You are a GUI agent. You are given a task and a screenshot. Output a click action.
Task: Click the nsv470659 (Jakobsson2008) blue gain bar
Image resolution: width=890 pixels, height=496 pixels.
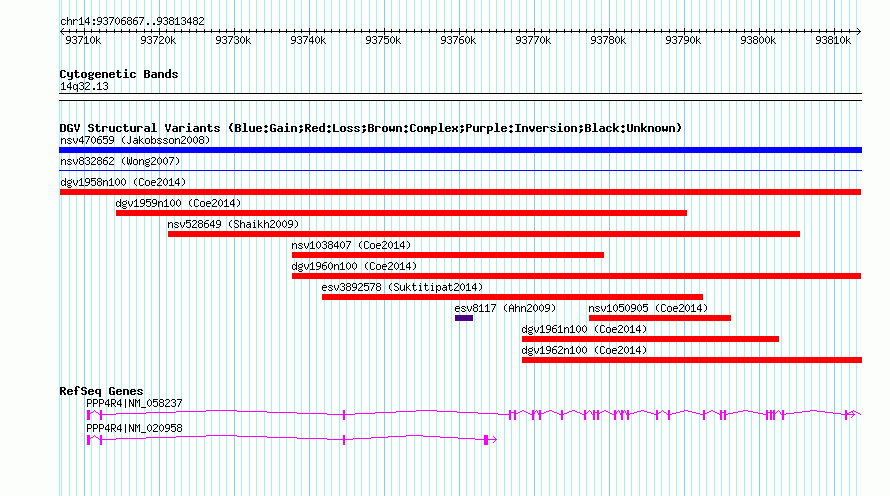tap(460, 150)
